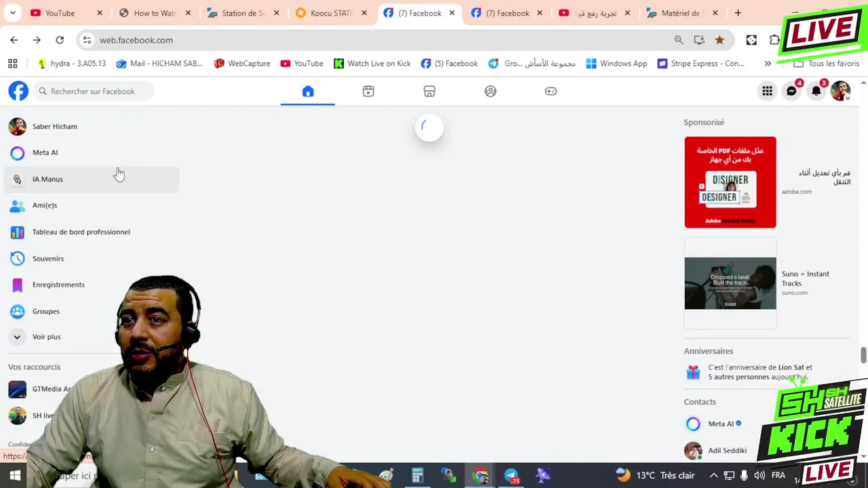The image size is (868, 488).
Task: Expand the bookmarks overflow chevron
Action: click(768, 63)
